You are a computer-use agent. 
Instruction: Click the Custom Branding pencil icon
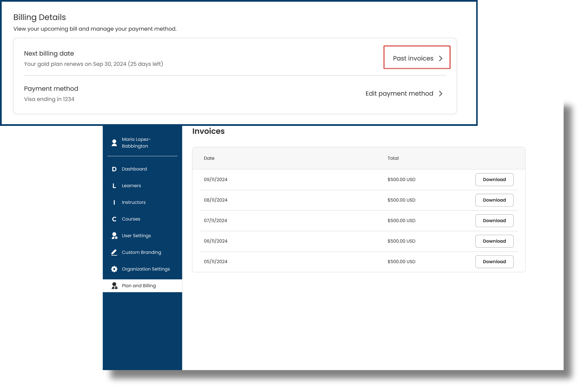[114, 252]
